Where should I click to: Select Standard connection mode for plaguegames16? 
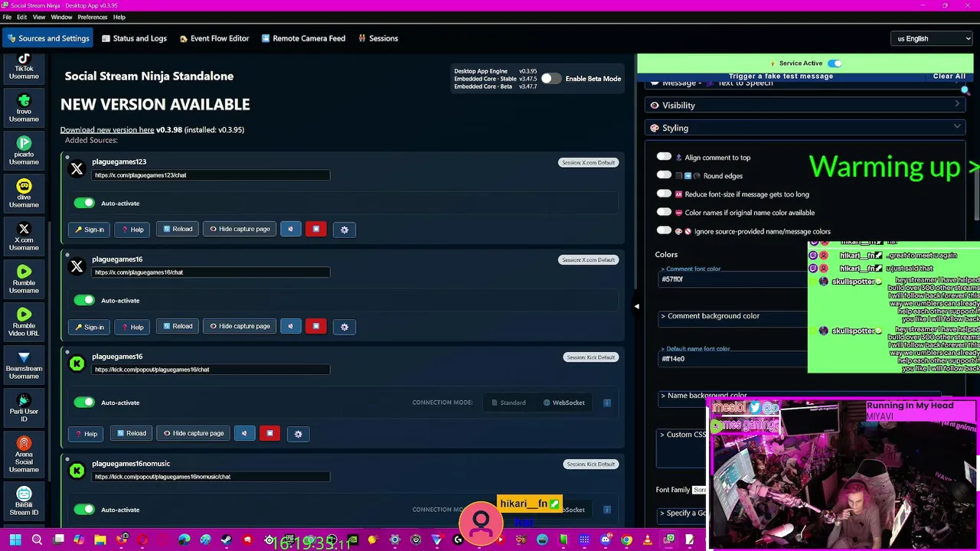tap(508, 403)
